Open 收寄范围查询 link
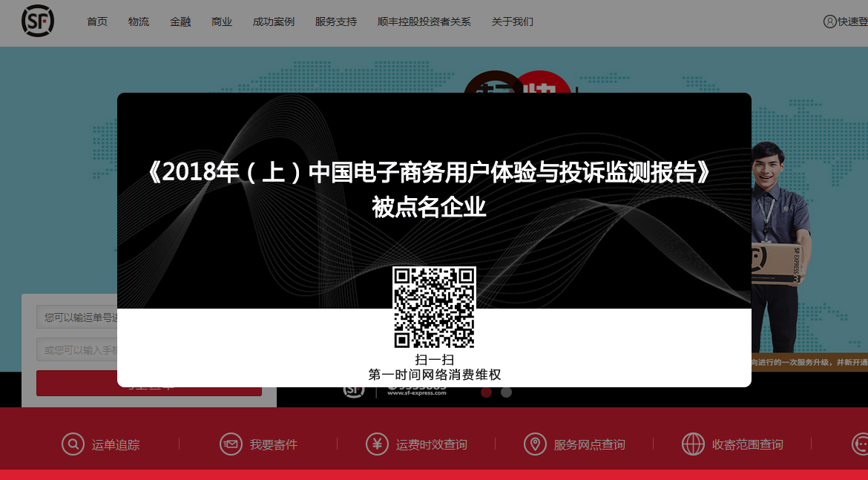Image resolution: width=868 pixels, height=480 pixels. 747,444
